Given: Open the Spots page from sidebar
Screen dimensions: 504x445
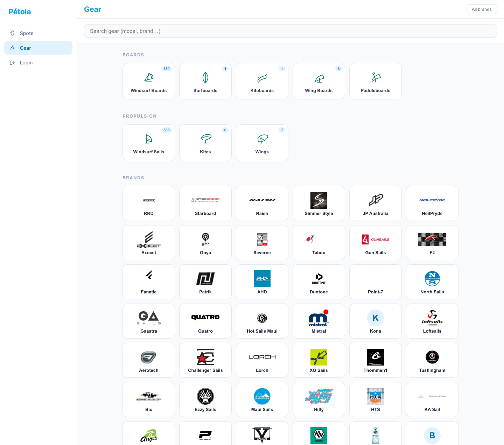Looking at the screenshot, I should pos(38,33).
